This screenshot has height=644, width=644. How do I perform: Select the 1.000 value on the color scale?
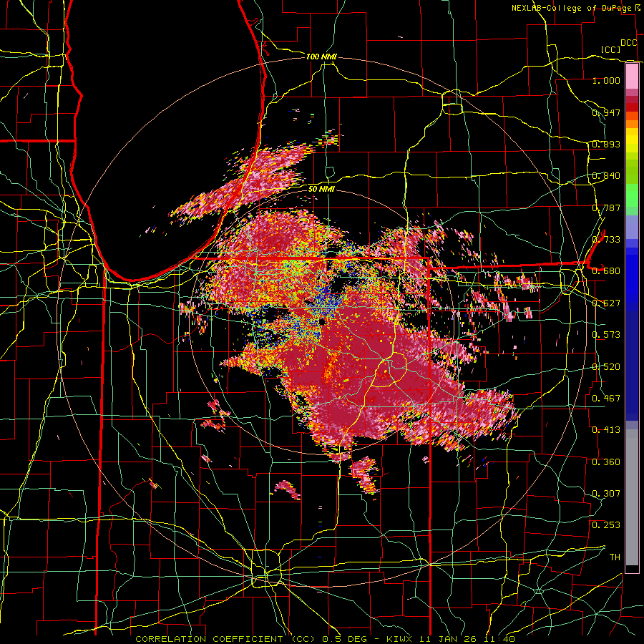point(606,80)
